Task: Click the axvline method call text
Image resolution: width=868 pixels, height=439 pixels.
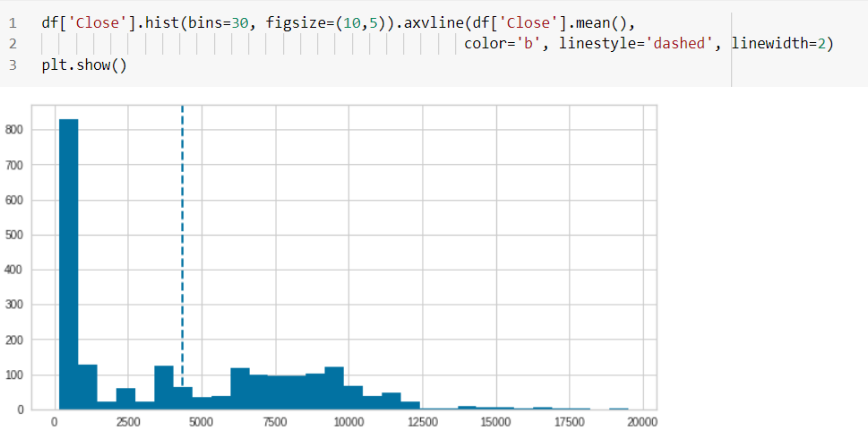Action: pos(434,23)
